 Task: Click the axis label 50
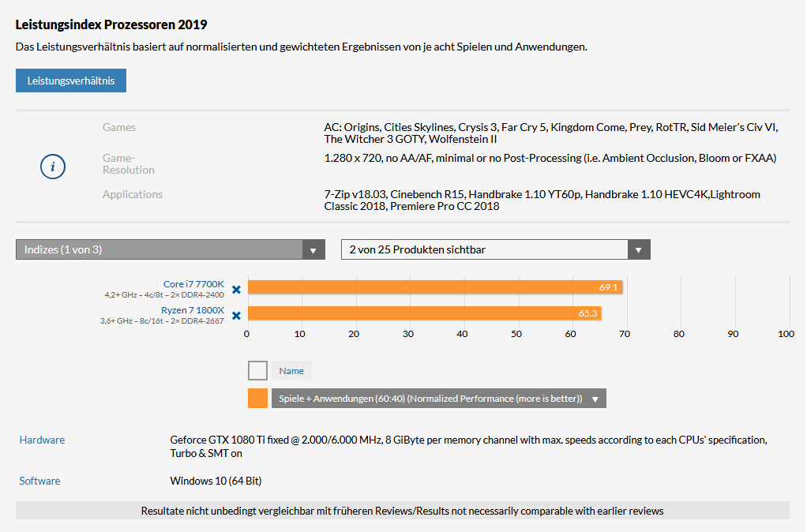pyautogui.click(x=516, y=334)
